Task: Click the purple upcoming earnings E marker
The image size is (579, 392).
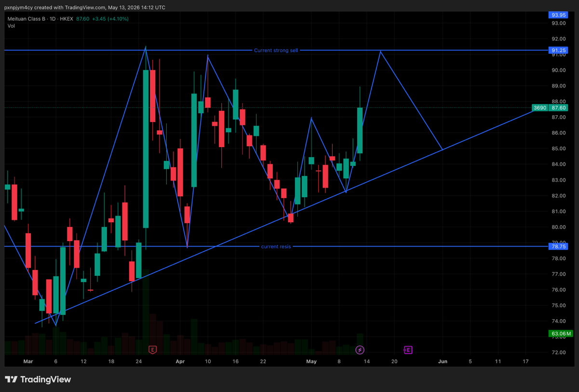Action: point(408,350)
